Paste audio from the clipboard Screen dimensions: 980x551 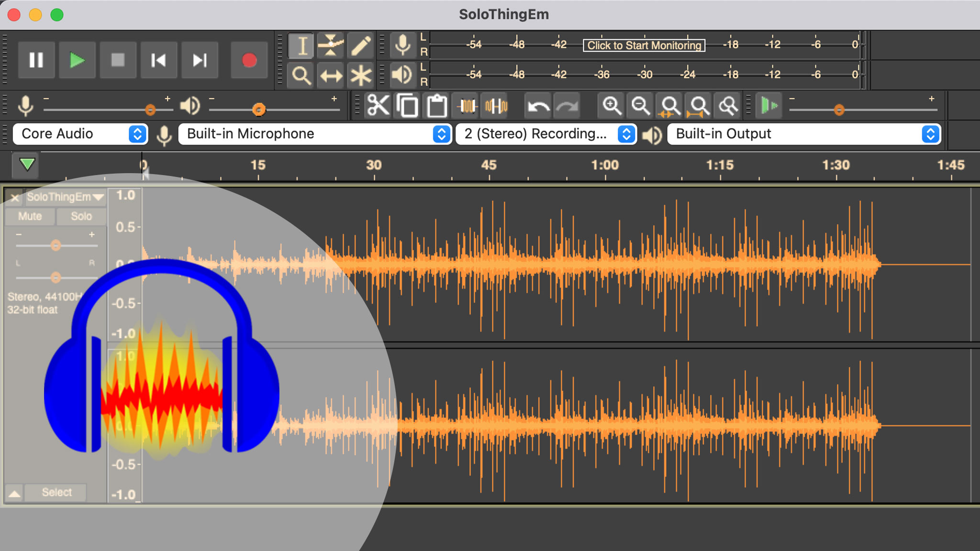(436, 105)
